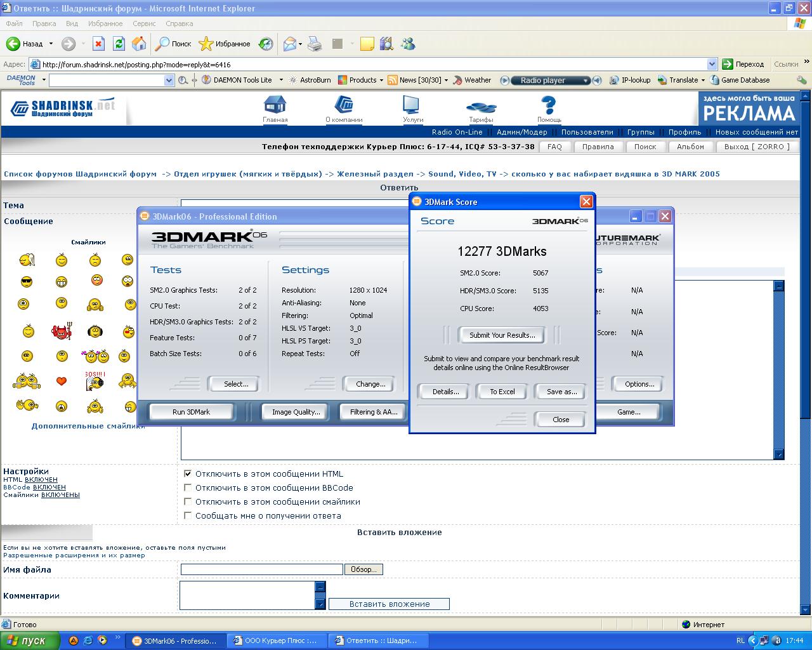This screenshot has height=650, width=812.
Task: Check 'Сообщать мне о получении ответа'
Action: 188,515
